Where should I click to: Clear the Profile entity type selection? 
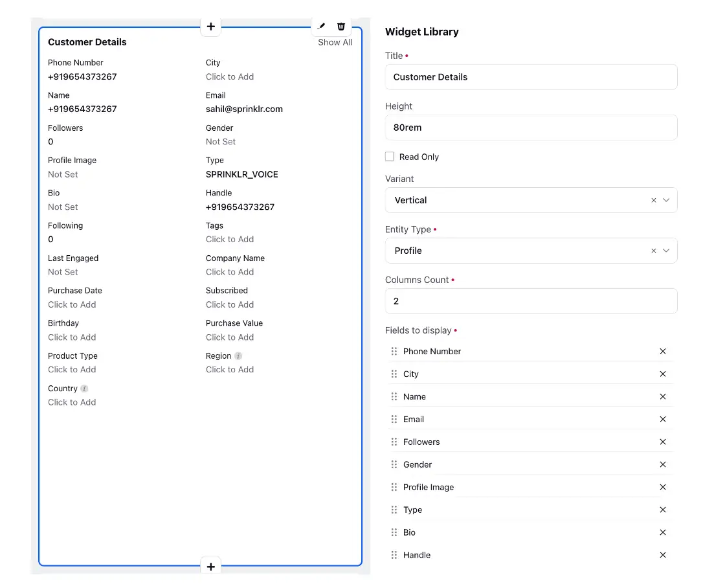coord(653,251)
